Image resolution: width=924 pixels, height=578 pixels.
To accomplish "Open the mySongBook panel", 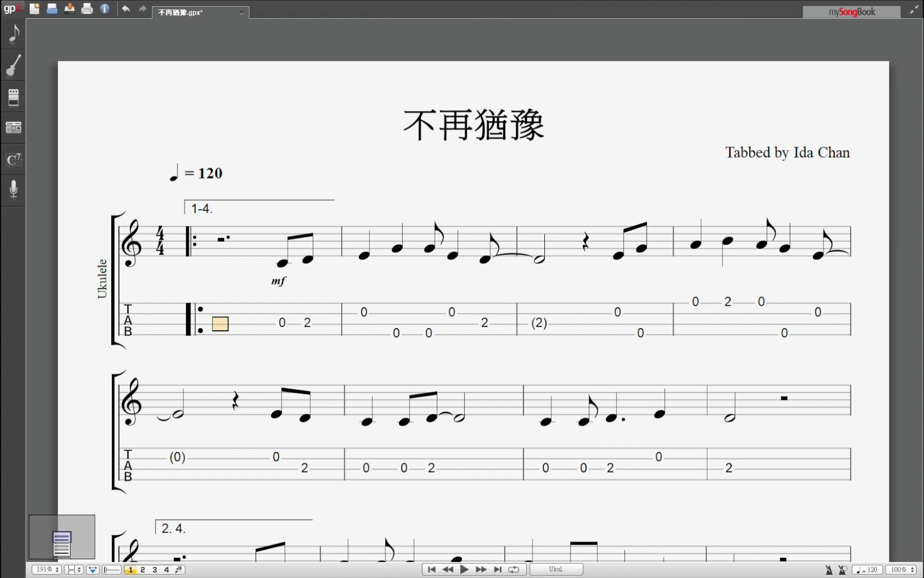I will click(x=851, y=12).
